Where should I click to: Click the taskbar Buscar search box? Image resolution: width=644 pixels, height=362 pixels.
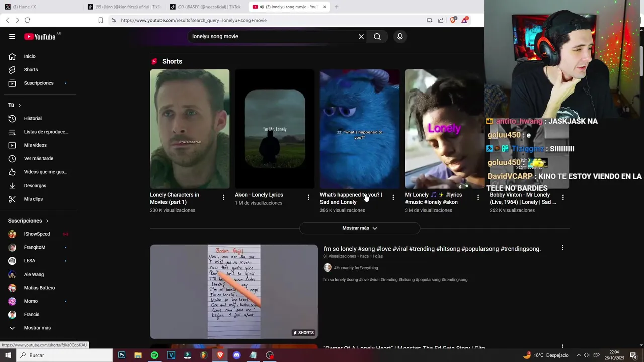pyautogui.click(x=64, y=355)
